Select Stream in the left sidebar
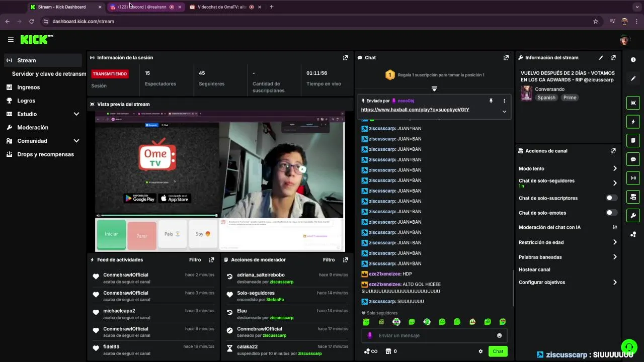Viewport: 644px width, 362px height. tap(43, 60)
